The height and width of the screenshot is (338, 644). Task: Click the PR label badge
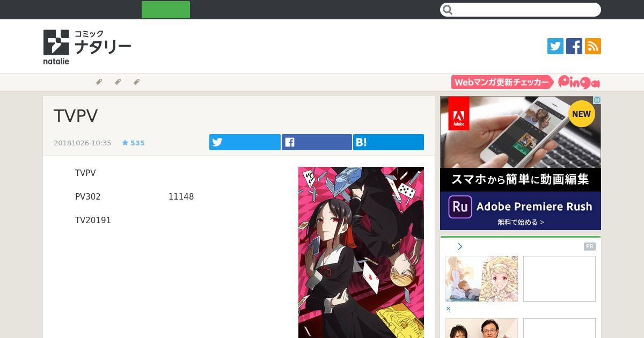coord(590,247)
